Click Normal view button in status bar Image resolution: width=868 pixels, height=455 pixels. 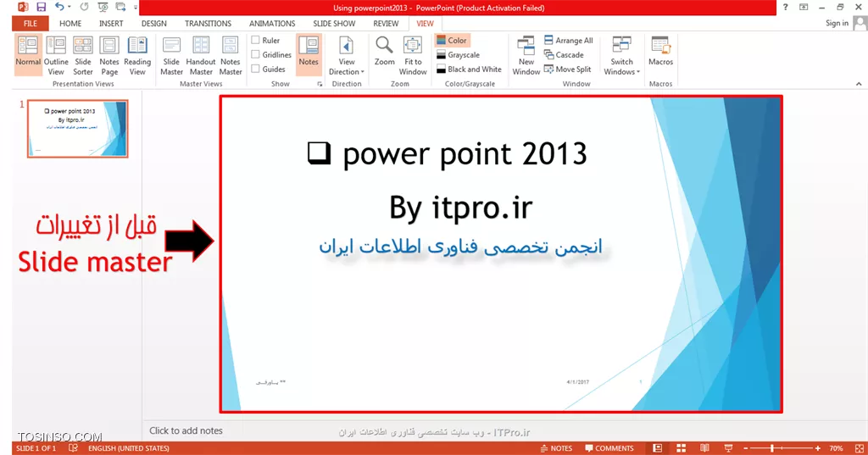point(657,448)
